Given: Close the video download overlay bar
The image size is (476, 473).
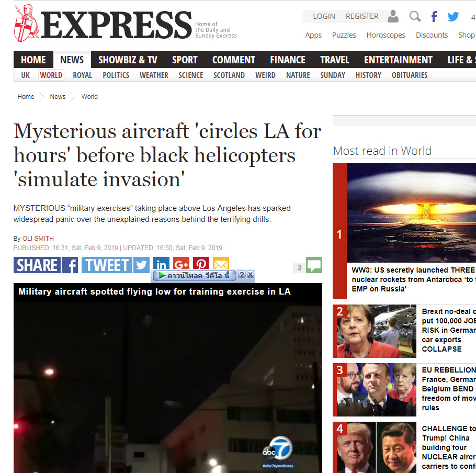Looking at the screenshot, I should tap(250, 275).
